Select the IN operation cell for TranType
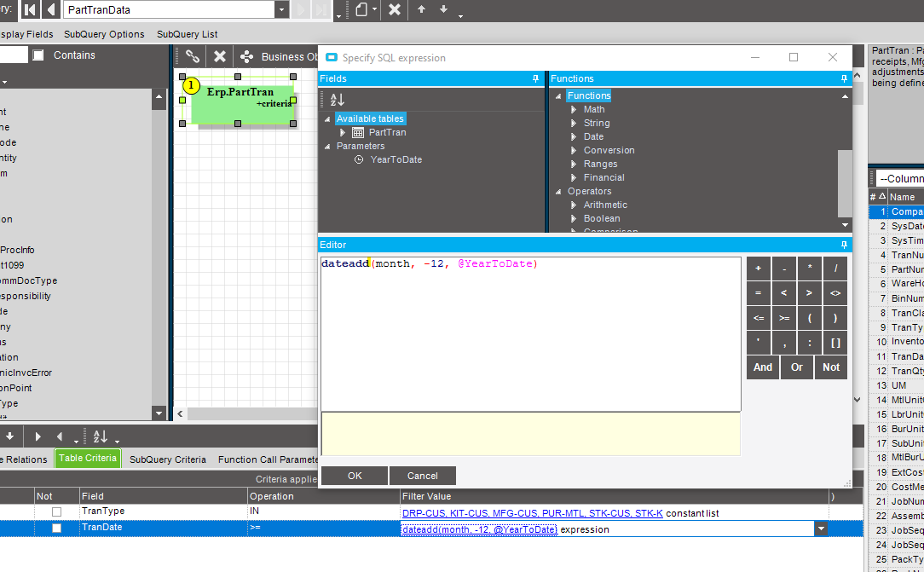924x572 pixels. coord(324,512)
